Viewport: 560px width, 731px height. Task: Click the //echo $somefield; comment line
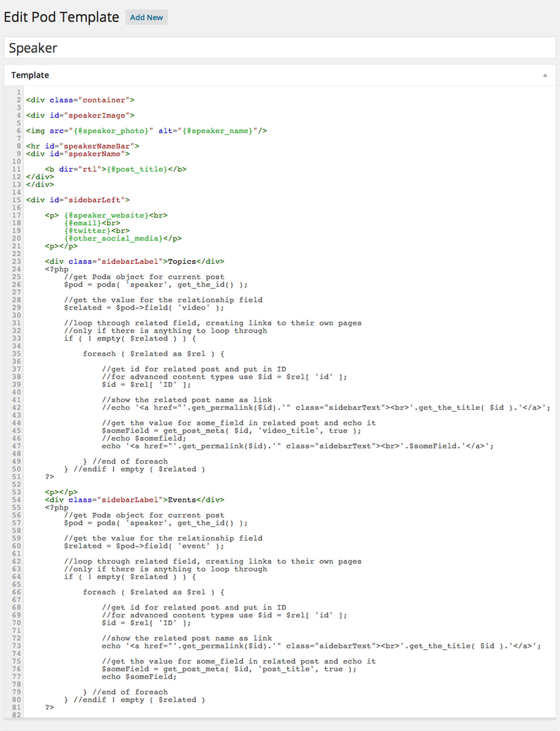pyautogui.click(x=144, y=439)
